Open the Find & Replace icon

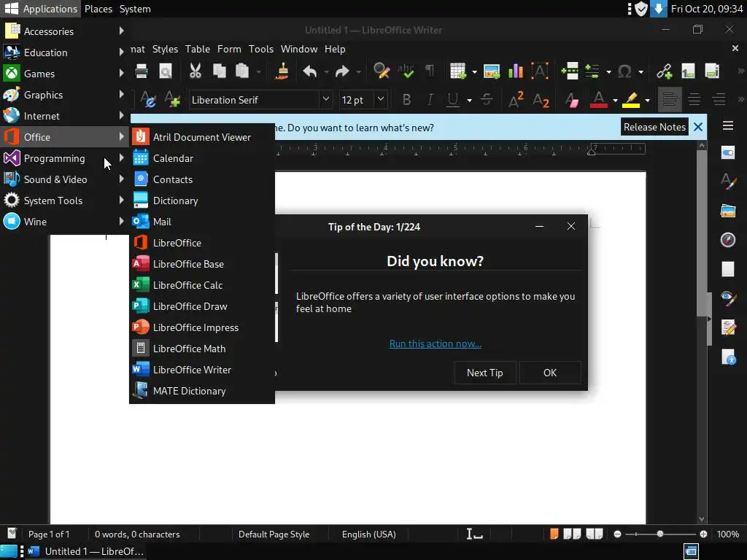(382, 71)
